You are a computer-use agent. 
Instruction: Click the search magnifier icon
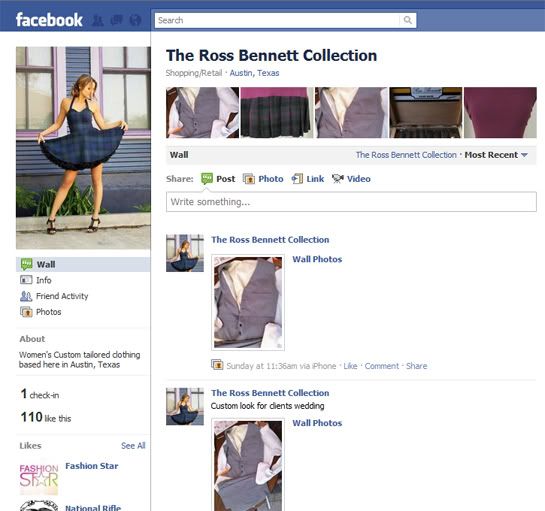[408, 20]
